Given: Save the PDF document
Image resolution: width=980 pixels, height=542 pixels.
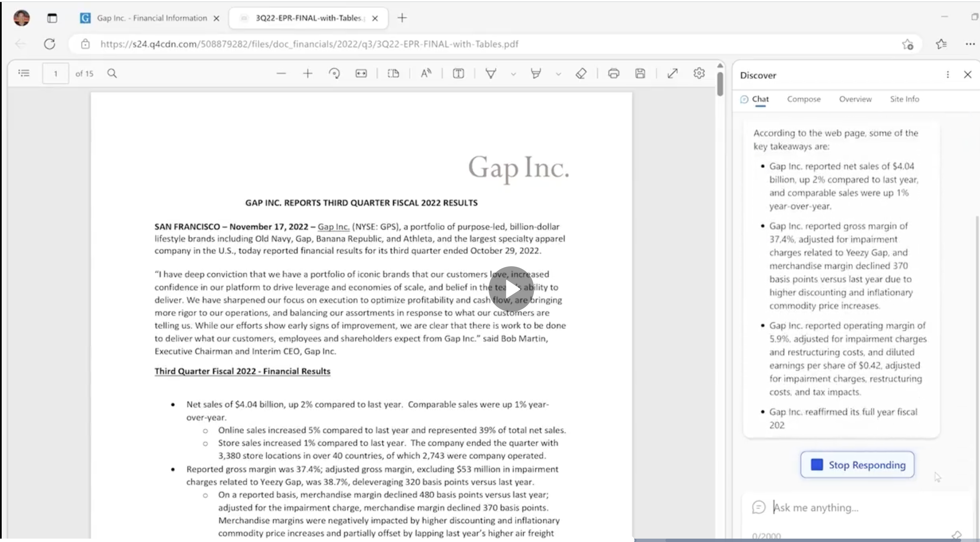Looking at the screenshot, I should tap(640, 73).
